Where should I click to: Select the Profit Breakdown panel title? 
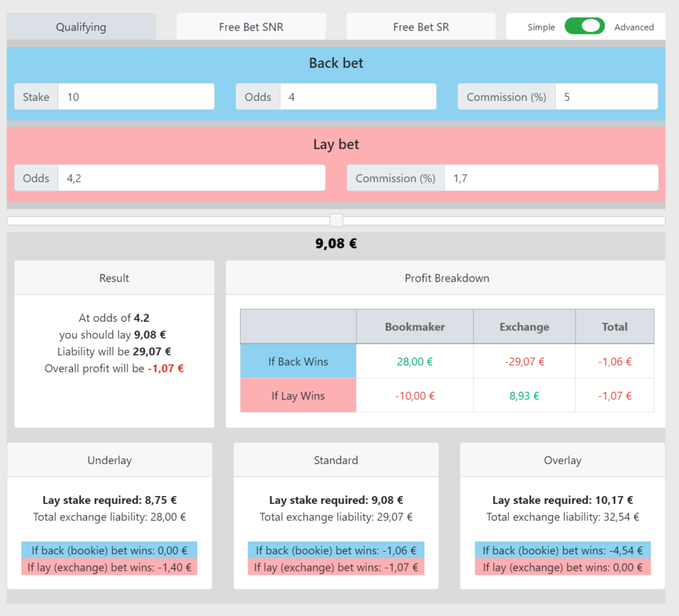coord(447,278)
